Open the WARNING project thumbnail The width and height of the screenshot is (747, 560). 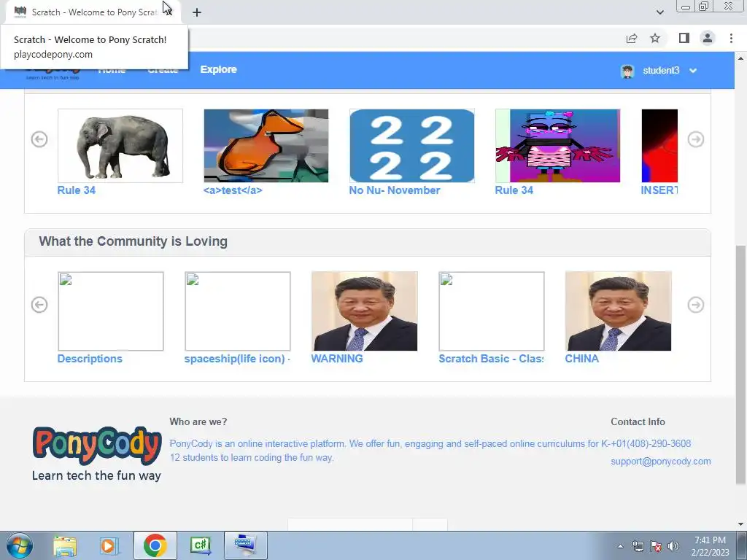point(365,311)
